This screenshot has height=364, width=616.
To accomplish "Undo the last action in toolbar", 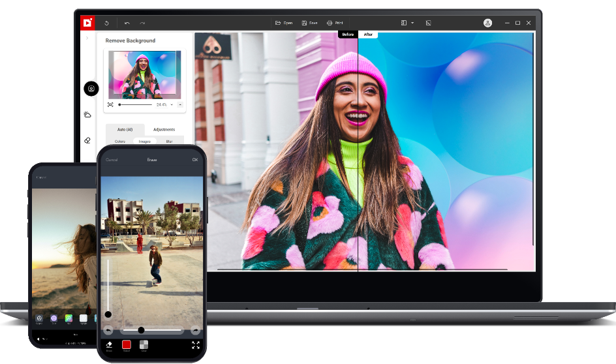I will tap(127, 23).
